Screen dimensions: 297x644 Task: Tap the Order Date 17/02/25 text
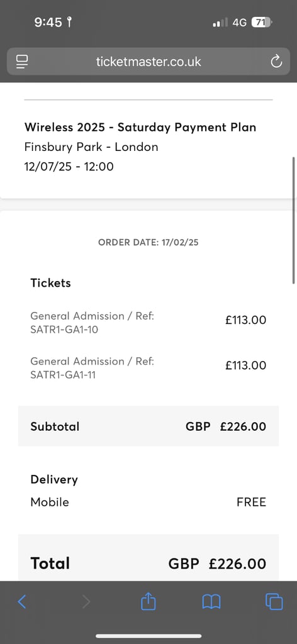click(x=148, y=242)
